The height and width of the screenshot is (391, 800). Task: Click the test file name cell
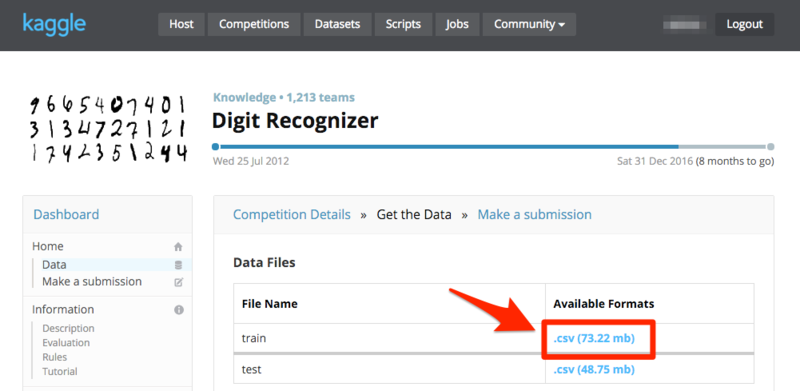coord(389,369)
